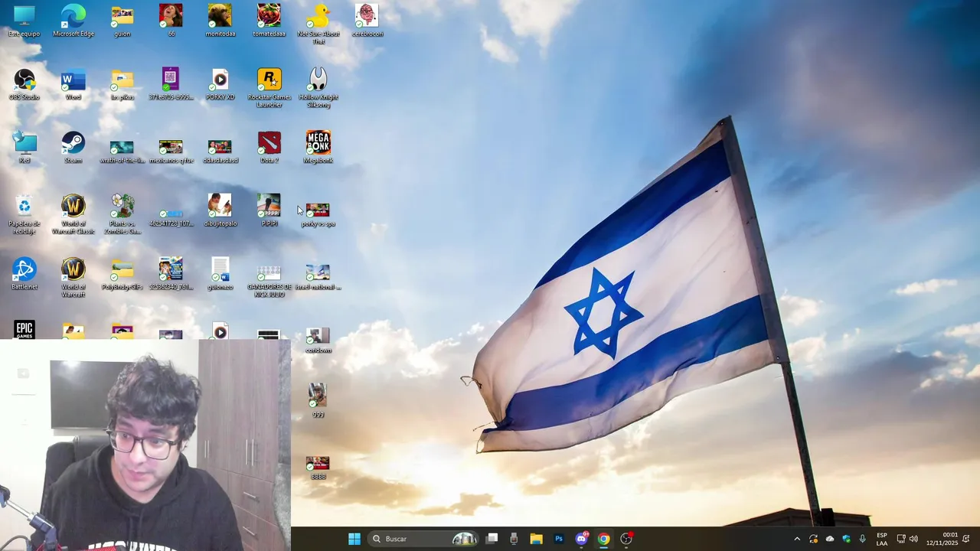Open volume speaker tray icon

(x=913, y=539)
